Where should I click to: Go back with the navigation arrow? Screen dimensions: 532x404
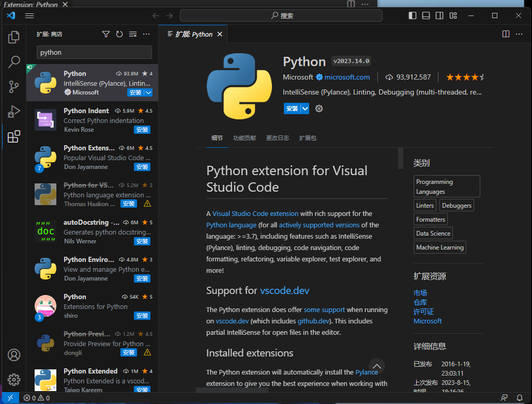[x=156, y=15]
